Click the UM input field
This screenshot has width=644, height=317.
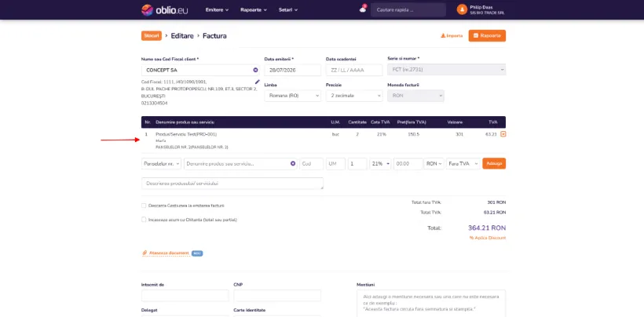coord(335,164)
